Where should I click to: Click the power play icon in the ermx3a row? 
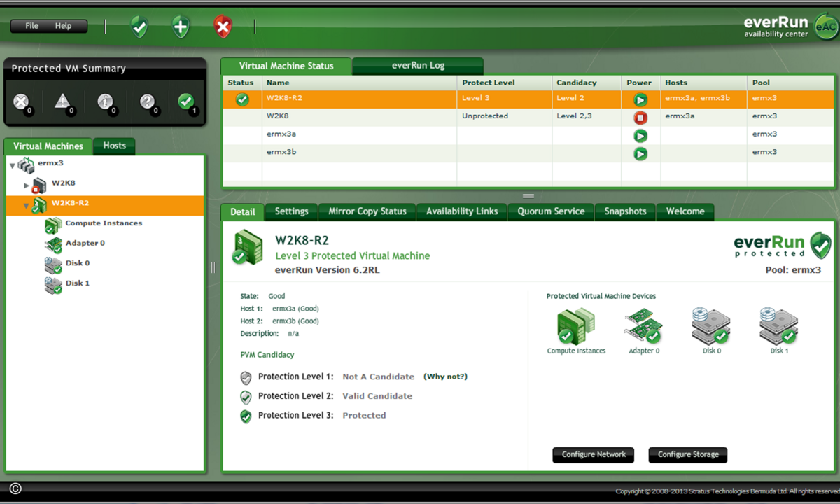pyautogui.click(x=640, y=136)
